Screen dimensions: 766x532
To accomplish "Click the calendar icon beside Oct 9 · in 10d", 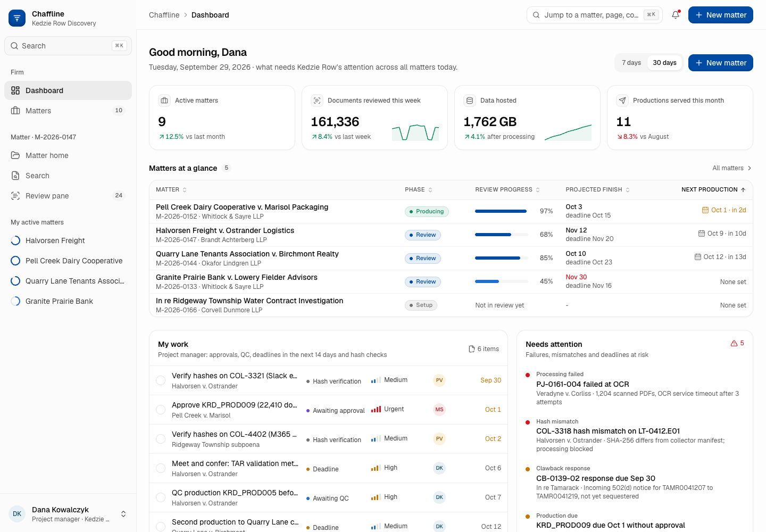I will (x=702, y=234).
